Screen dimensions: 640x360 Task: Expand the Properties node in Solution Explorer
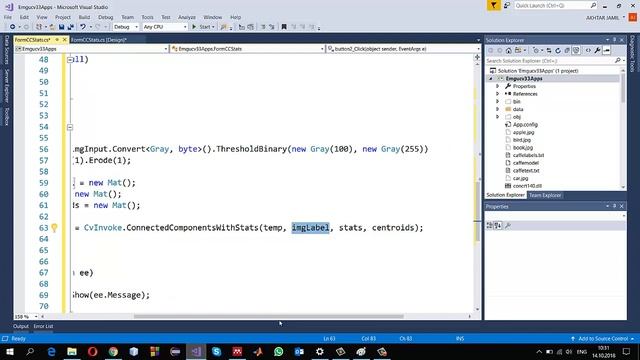click(x=498, y=86)
